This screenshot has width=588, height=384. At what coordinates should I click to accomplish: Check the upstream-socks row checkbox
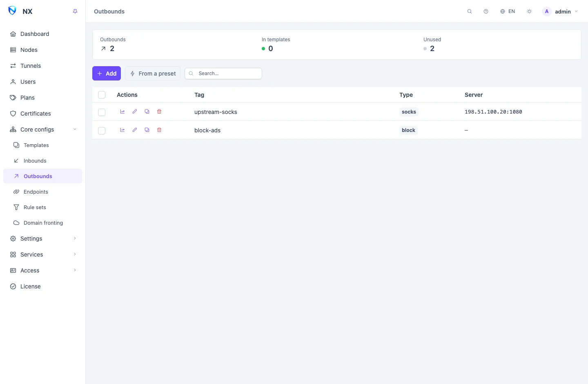(102, 112)
